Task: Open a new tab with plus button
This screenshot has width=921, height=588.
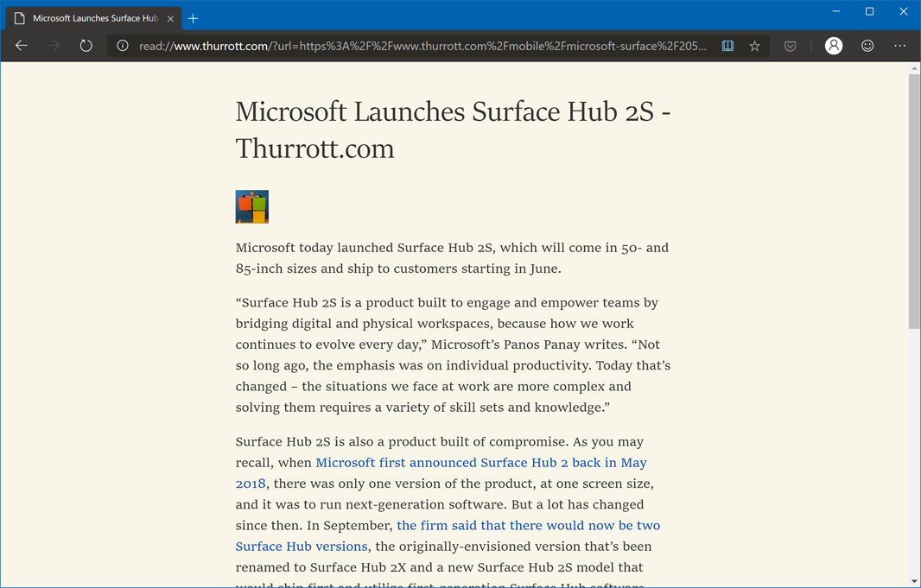Action: click(193, 18)
